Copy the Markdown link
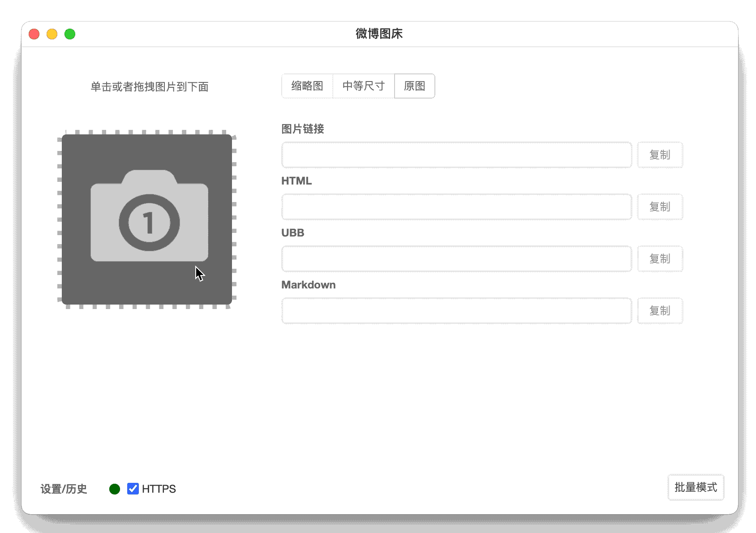756x533 pixels. [660, 310]
